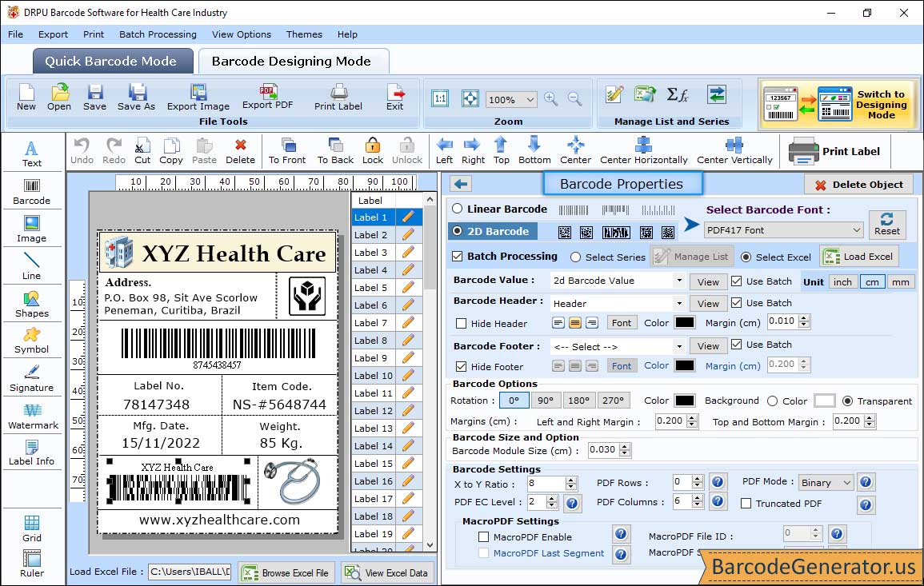Open the Watermark tool
The width and height of the screenshot is (924, 586).
(x=33, y=416)
